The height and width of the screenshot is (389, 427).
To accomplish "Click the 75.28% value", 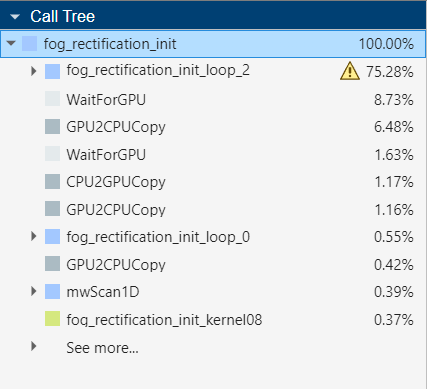I will pyautogui.click(x=390, y=71).
